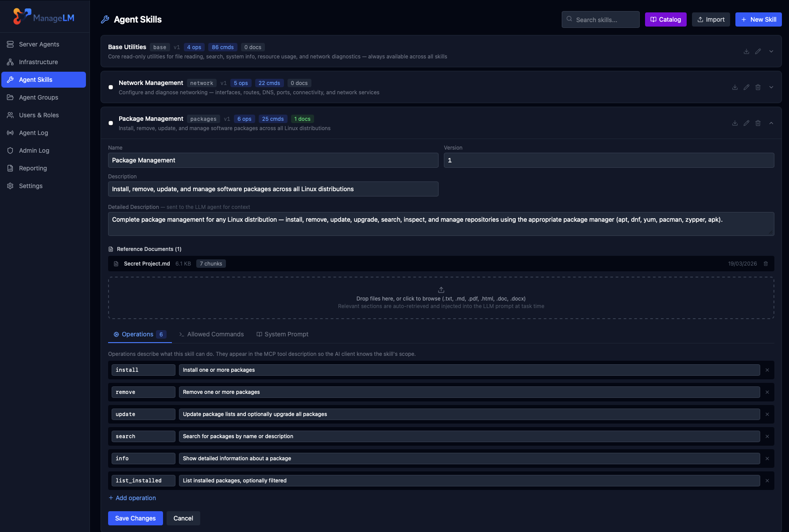
Task: Switch to System Prompt tab
Action: [282, 334]
